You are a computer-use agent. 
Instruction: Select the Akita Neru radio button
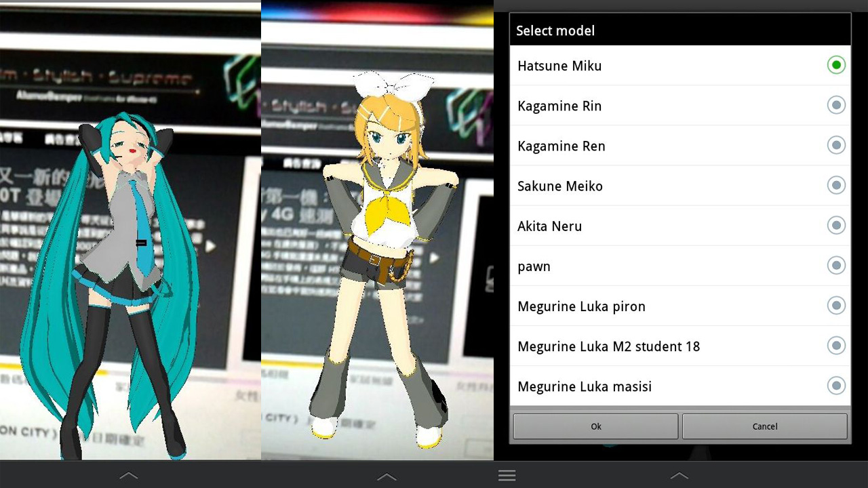click(836, 225)
